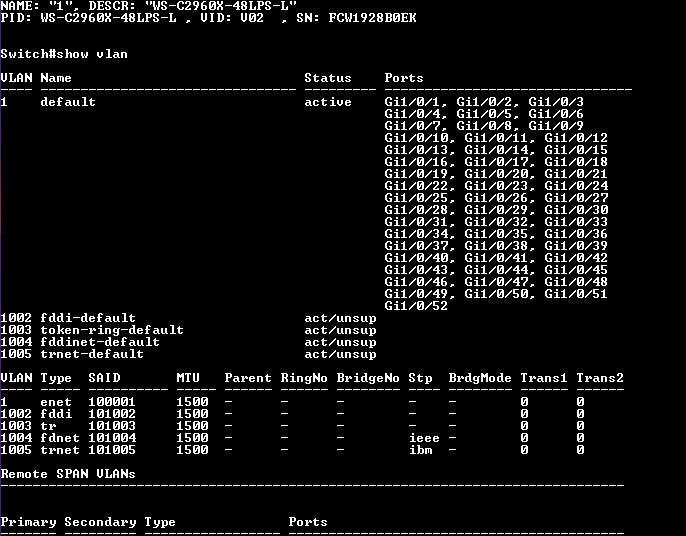Click the 'token-ring-default' VLAN name
686x536 pixels.
click(112, 330)
